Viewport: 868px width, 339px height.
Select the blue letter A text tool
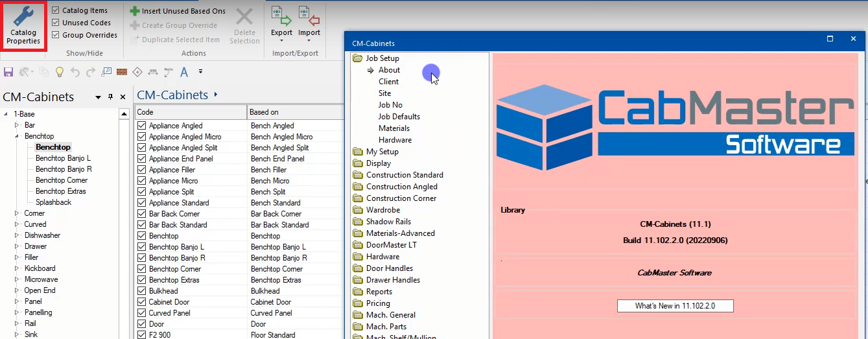(x=184, y=72)
